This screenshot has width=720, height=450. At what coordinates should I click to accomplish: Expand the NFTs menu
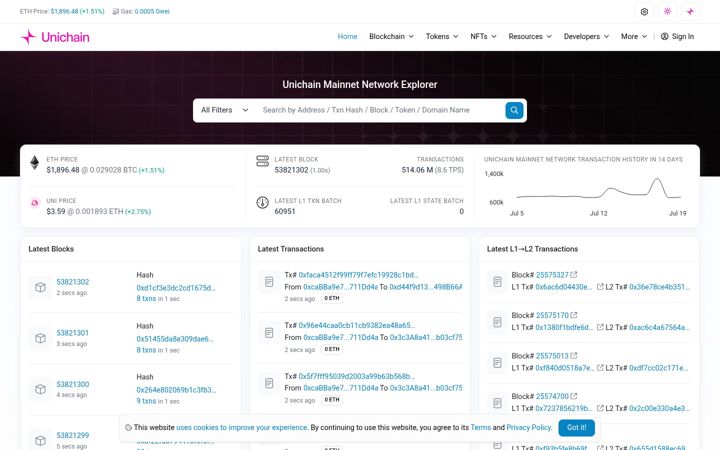[x=483, y=36]
